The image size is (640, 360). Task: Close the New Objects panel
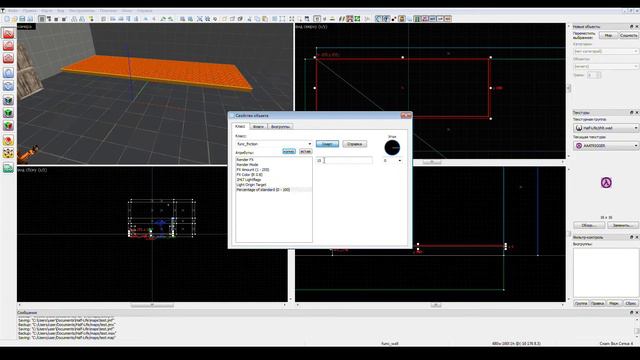pyautogui.click(x=636, y=27)
